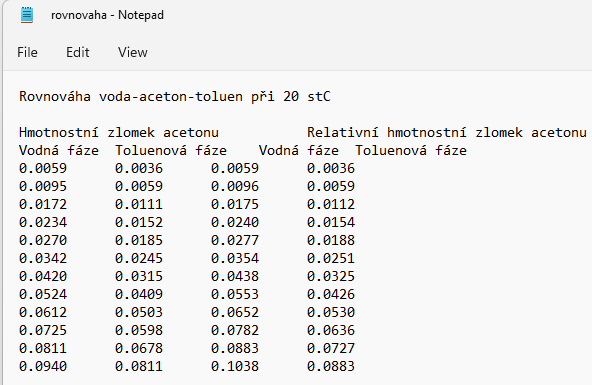Click the value 0.0354

[235, 258]
